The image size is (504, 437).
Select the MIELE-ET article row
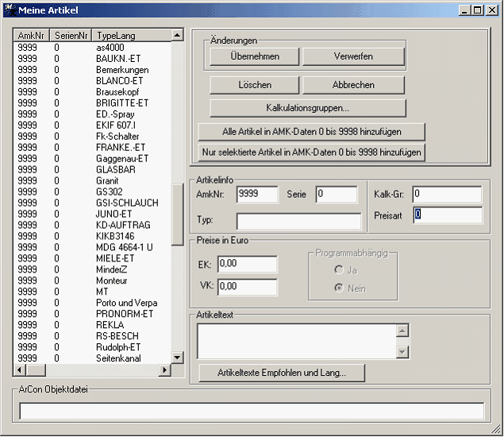pyautogui.click(x=115, y=258)
